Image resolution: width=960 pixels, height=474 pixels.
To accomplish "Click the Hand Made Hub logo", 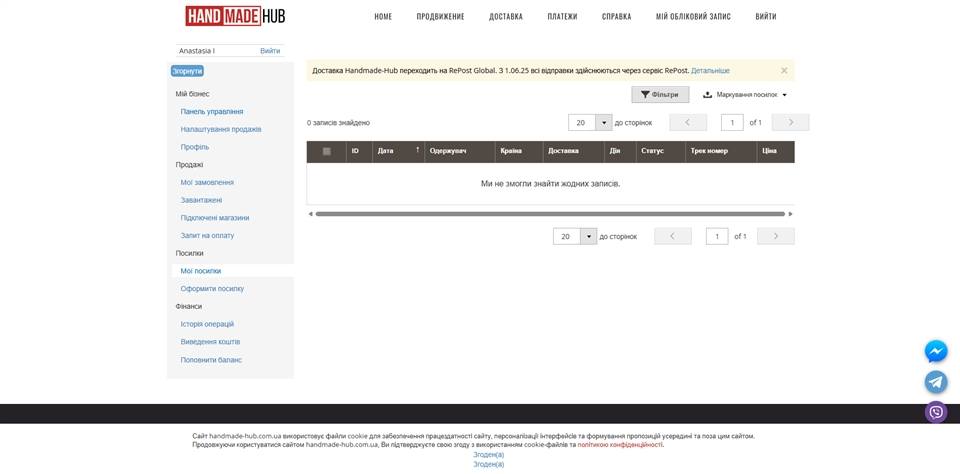I will click(235, 16).
